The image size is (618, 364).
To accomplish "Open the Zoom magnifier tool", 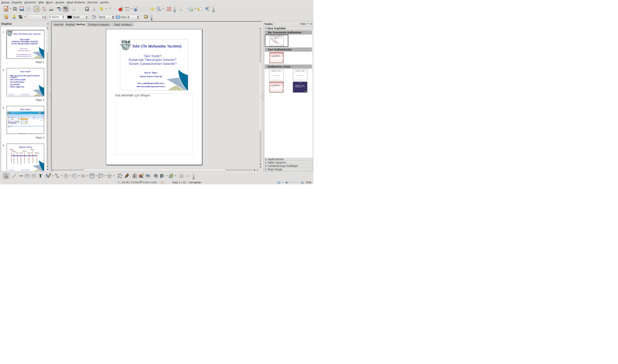I will tap(159, 9).
